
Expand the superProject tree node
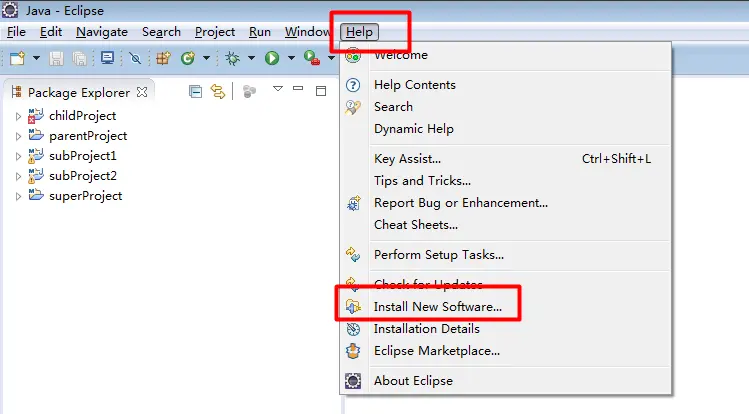(x=18, y=196)
